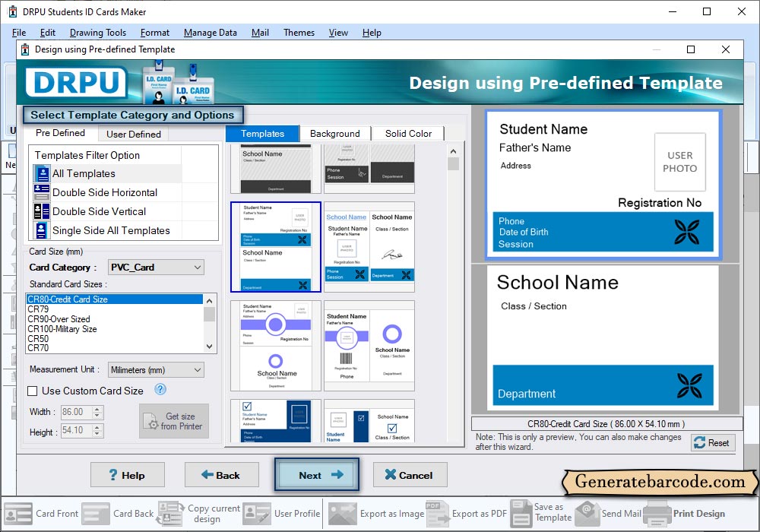Click the app icon in title bar
The image size is (760, 532).
pyautogui.click(x=13, y=11)
